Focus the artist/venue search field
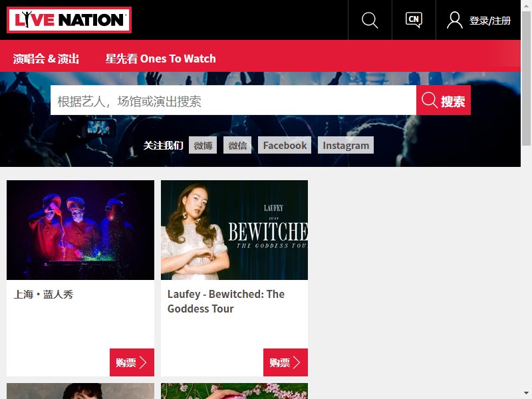 (x=233, y=100)
